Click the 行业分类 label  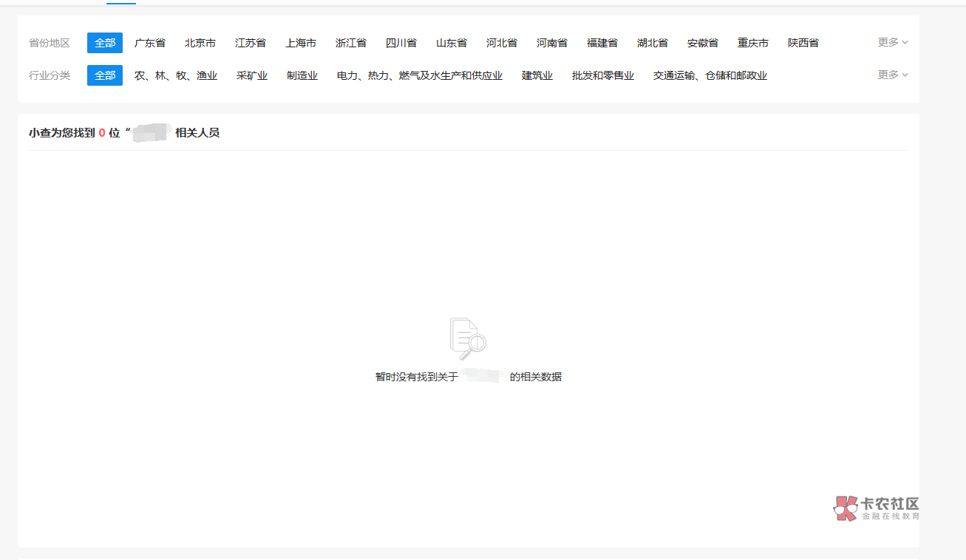coord(50,75)
